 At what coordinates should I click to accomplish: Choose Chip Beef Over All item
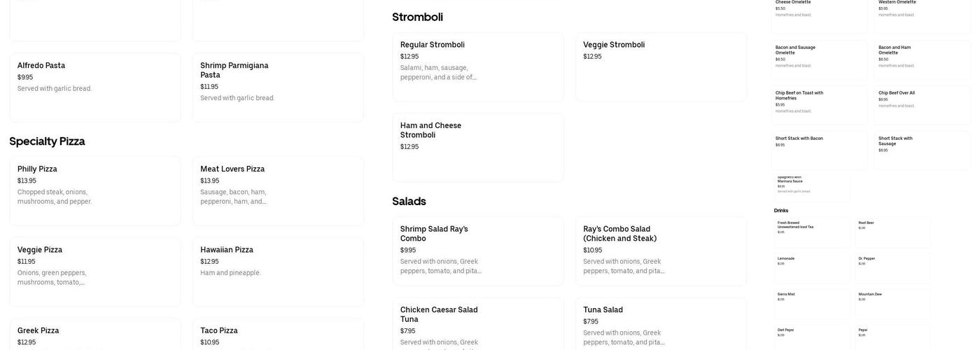[x=922, y=104]
